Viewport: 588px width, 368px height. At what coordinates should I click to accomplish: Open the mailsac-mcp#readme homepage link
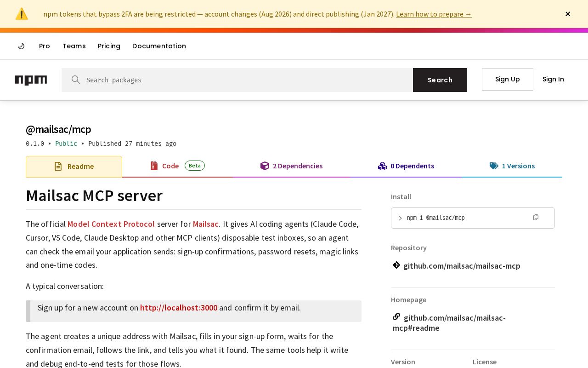pyautogui.click(x=449, y=323)
